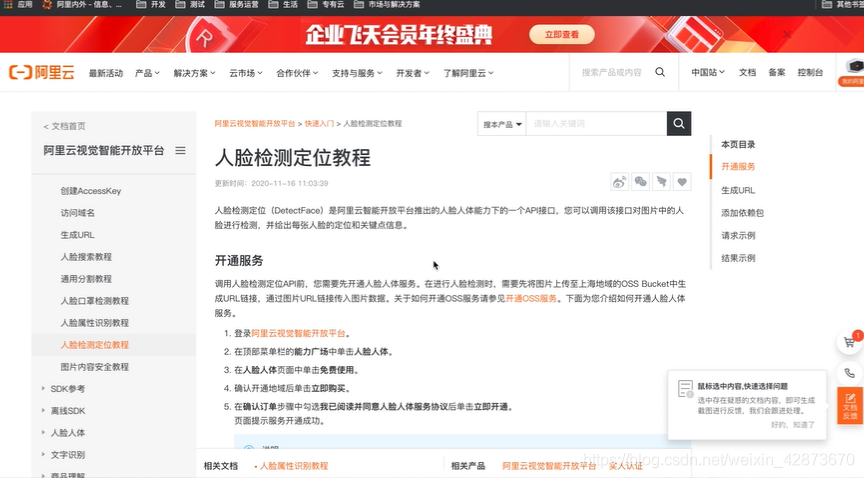Open the browser apps grid icon
Image resolution: width=864 pixels, height=478 pixels.
(x=8, y=4)
